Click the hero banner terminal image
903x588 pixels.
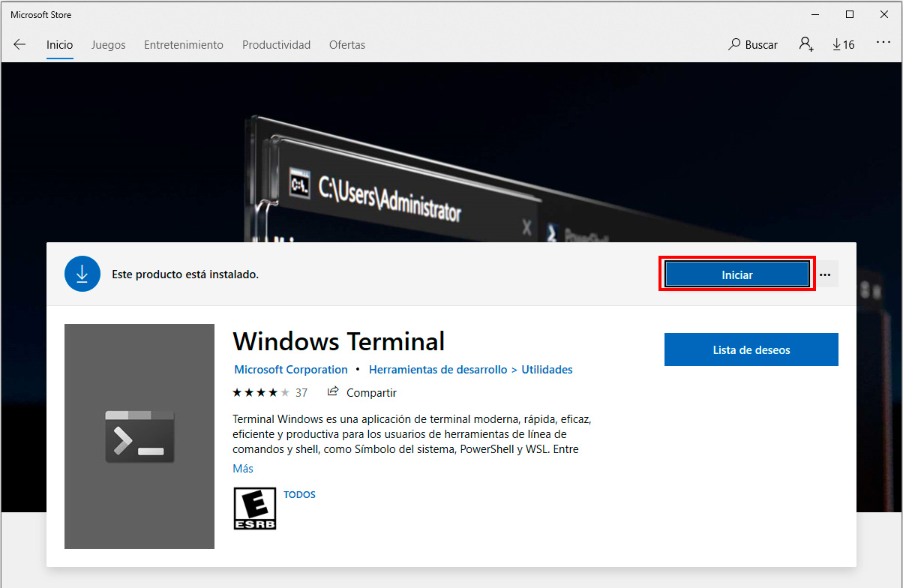pos(451,152)
